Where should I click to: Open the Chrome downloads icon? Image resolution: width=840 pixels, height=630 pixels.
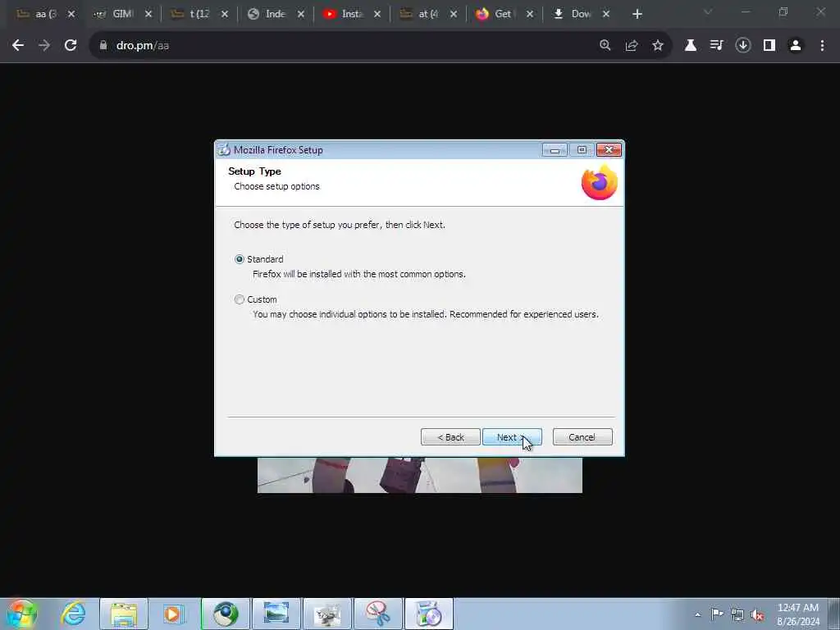pos(743,46)
